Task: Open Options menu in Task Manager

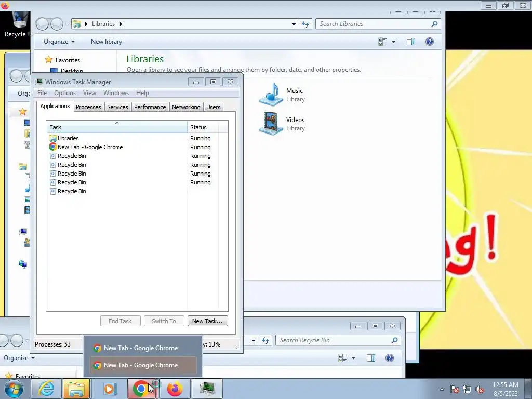Action: click(x=65, y=93)
